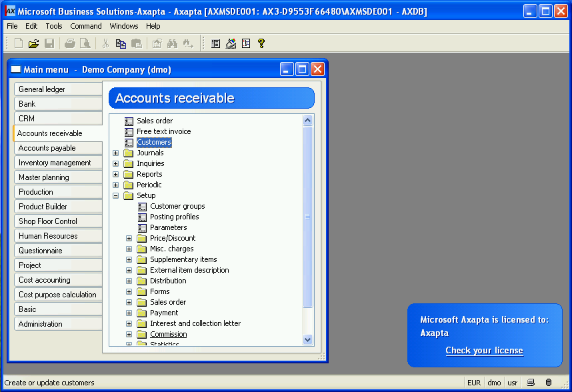Click the Copy toolbar icon
This screenshot has height=392, width=572.
[x=121, y=43]
